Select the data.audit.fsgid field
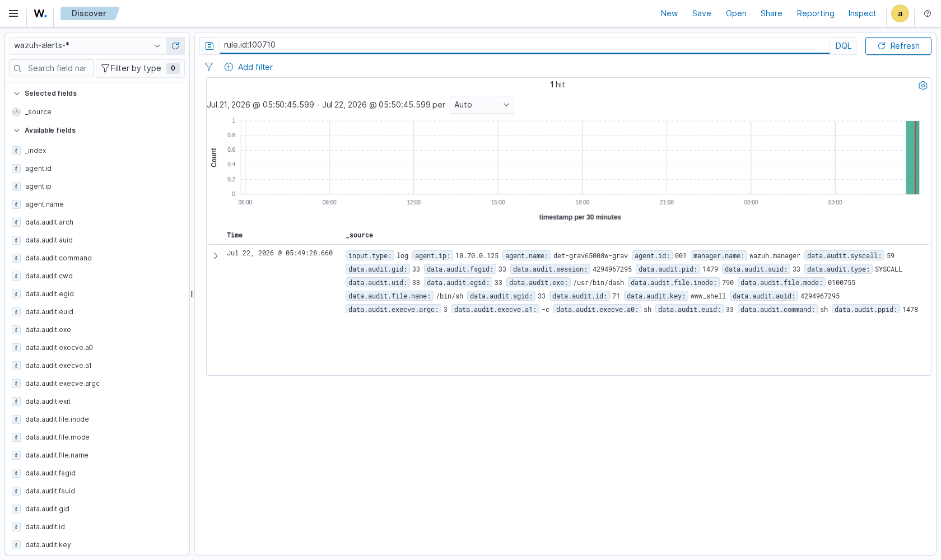 click(x=50, y=473)
